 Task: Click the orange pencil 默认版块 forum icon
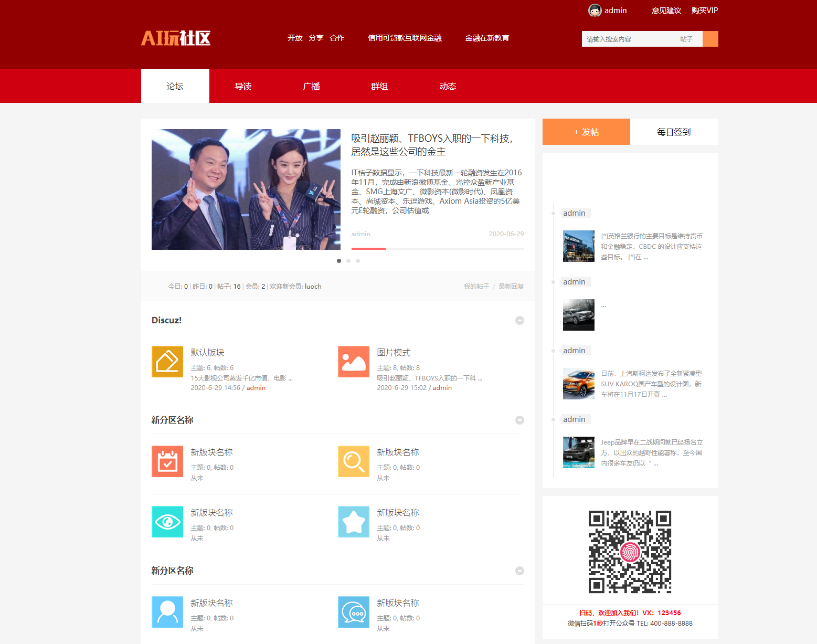tap(167, 362)
